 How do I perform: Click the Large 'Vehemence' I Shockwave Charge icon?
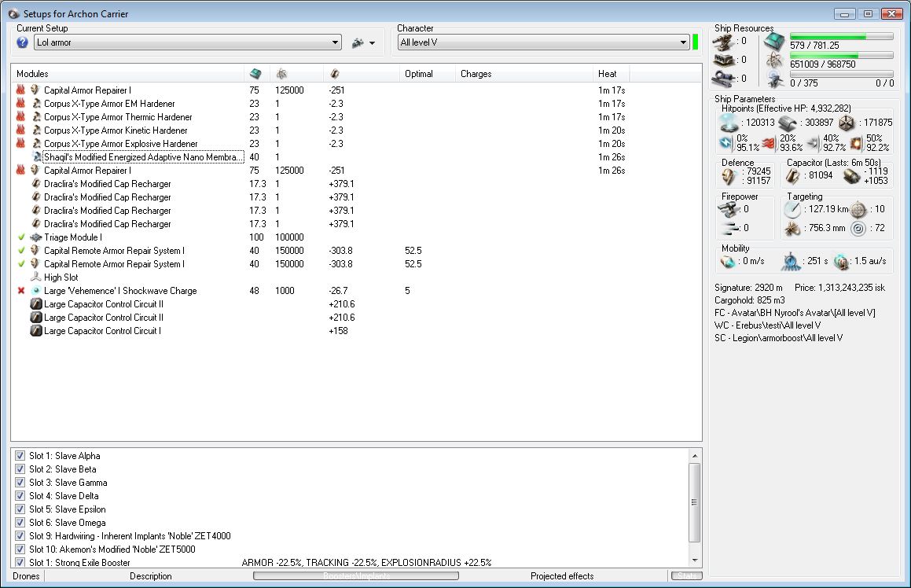point(36,291)
